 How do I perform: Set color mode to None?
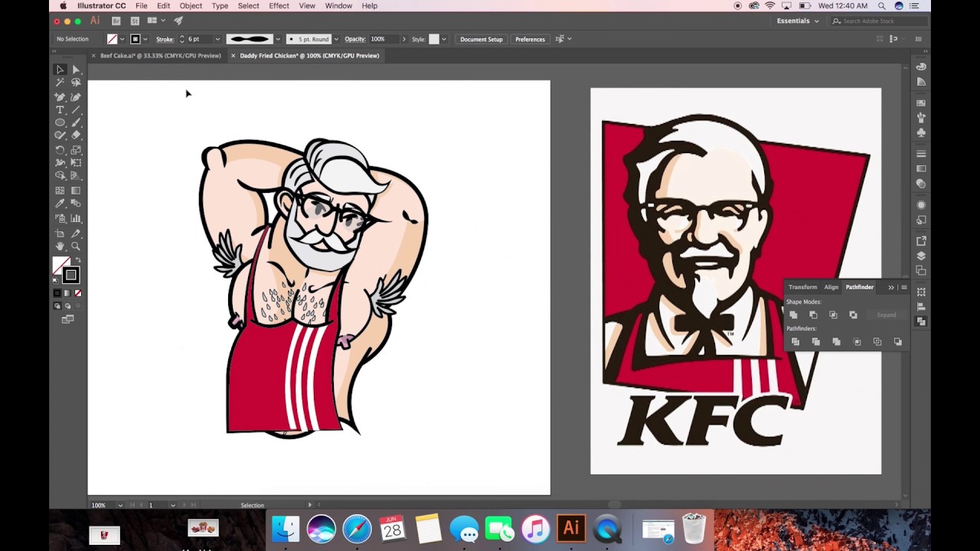78,293
